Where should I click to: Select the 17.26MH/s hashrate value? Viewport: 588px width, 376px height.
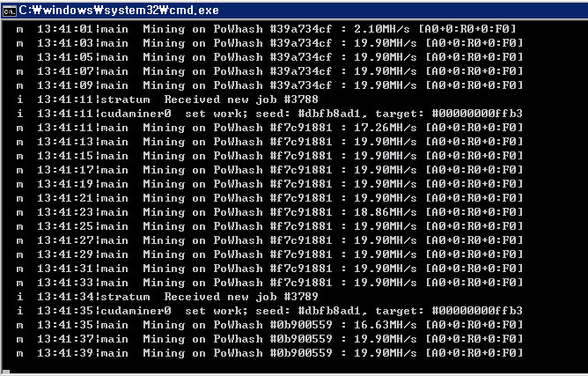coord(386,128)
